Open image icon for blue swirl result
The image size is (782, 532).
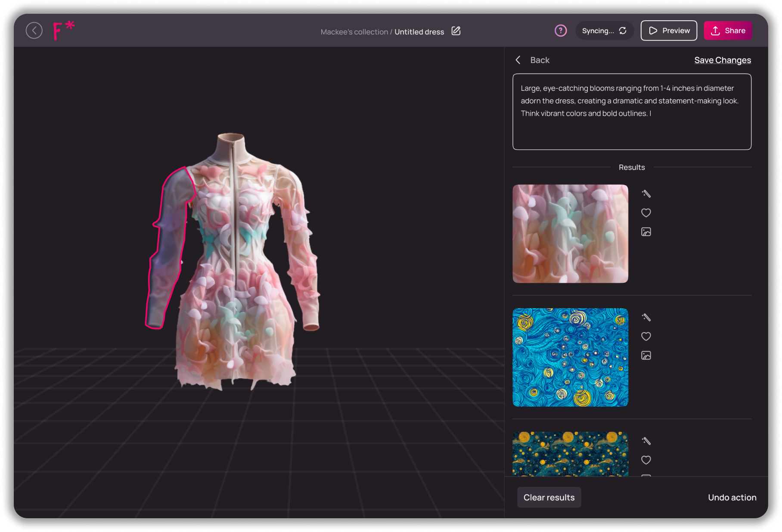(x=646, y=356)
